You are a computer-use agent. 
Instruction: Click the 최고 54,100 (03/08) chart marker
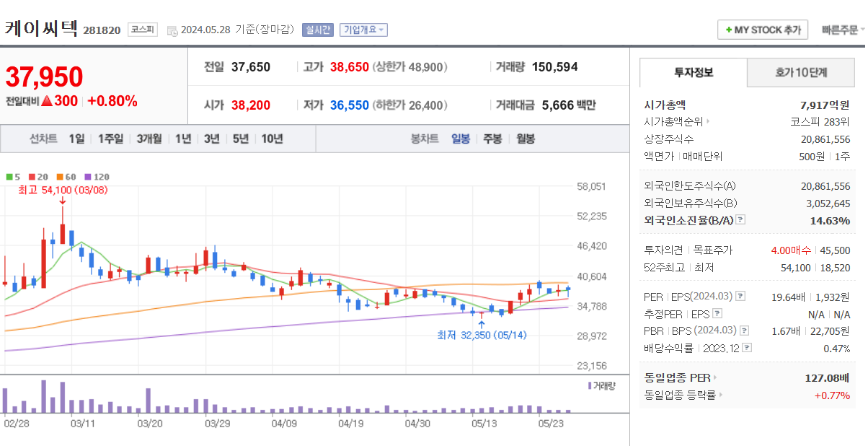tap(63, 190)
